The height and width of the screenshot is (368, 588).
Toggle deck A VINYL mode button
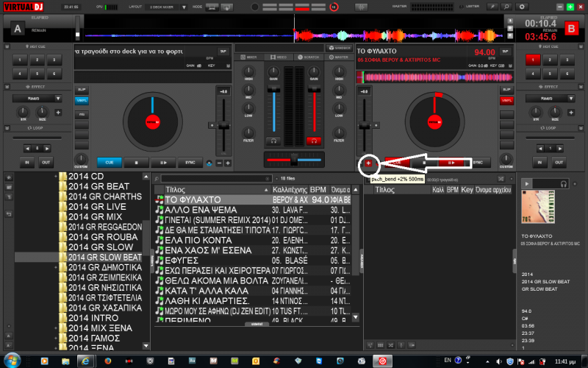(82, 101)
